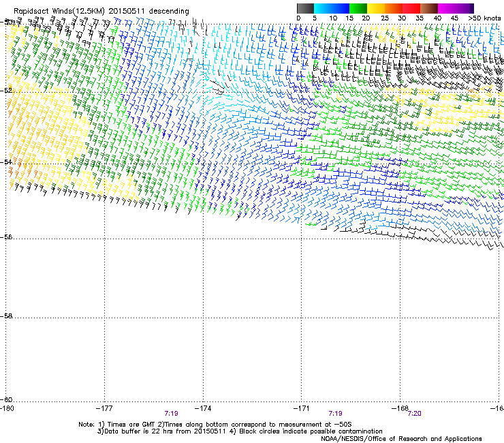Screen dimensions: 504x443
Task: Click the '-56' latitude axis label
Action: click(6, 236)
